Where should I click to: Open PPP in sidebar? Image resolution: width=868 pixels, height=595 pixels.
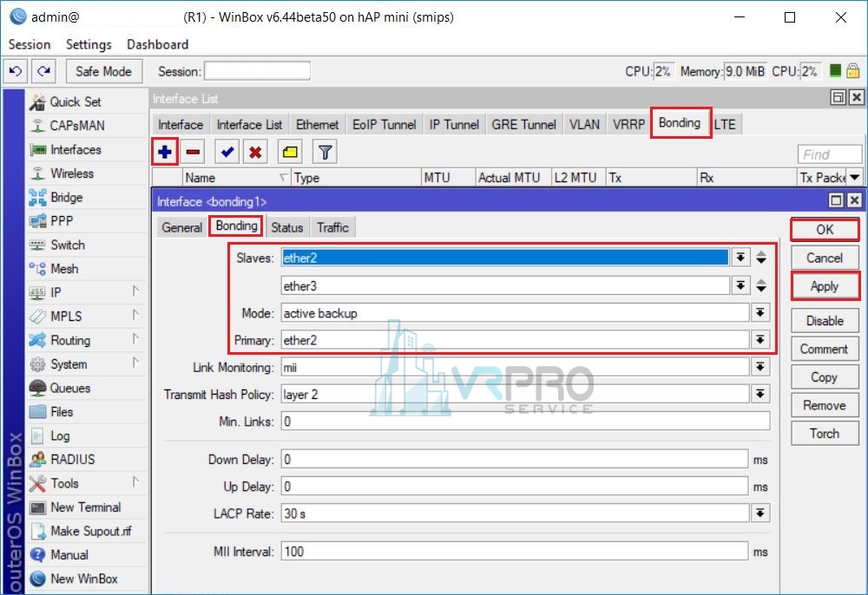(x=62, y=220)
